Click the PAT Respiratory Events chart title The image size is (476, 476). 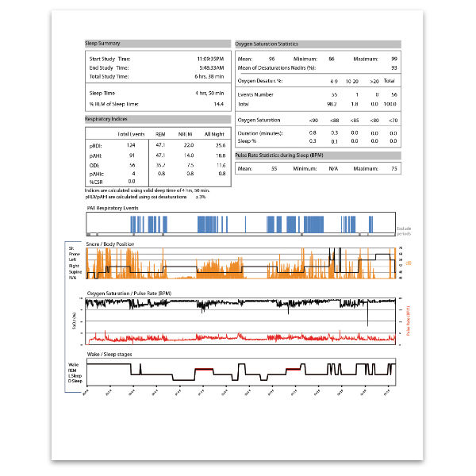point(113,208)
